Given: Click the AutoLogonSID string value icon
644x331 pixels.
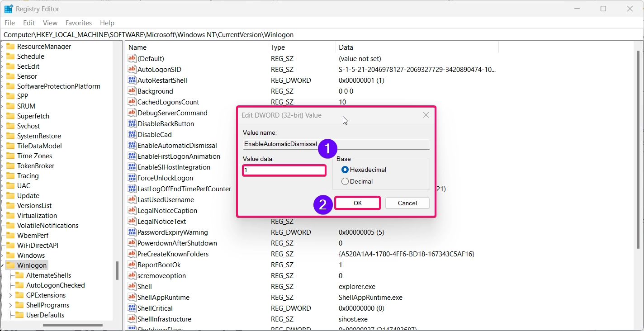Looking at the screenshot, I should [132, 69].
